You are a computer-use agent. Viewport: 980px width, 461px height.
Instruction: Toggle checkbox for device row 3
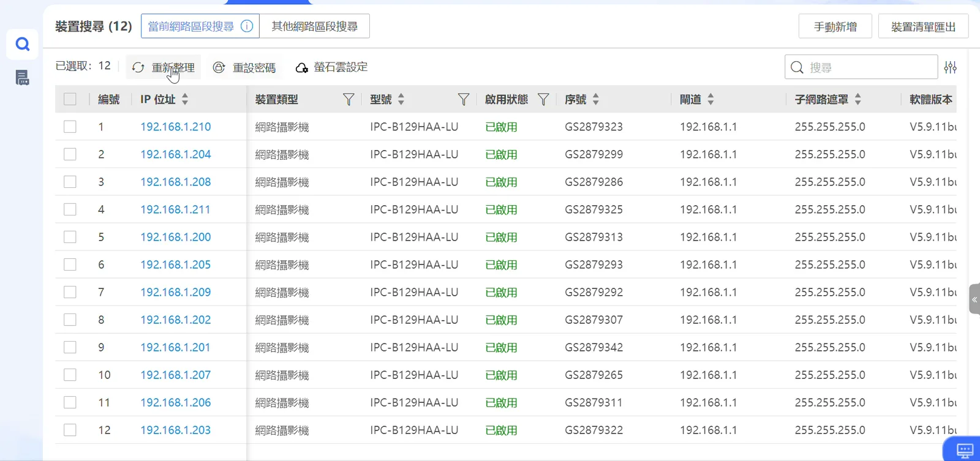tap(70, 182)
